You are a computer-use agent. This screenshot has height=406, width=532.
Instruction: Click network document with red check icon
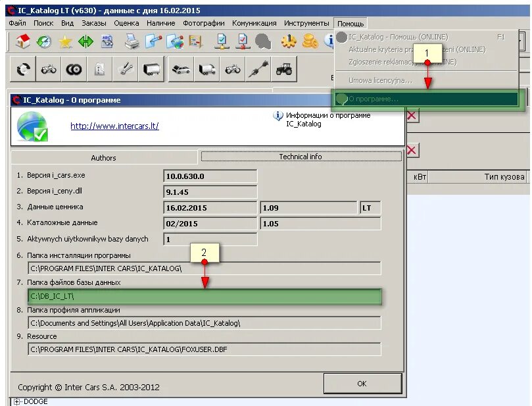point(243,41)
